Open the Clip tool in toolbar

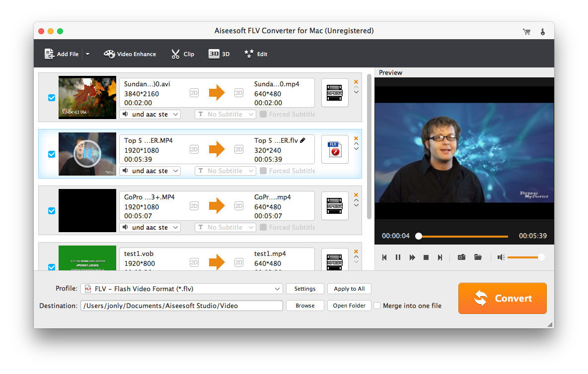tap(182, 54)
